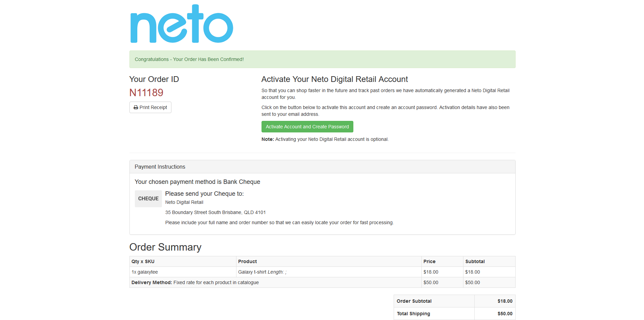The image size is (644, 320).
Task: Click the address 35 Boundary Street line
Action: pos(215,212)
